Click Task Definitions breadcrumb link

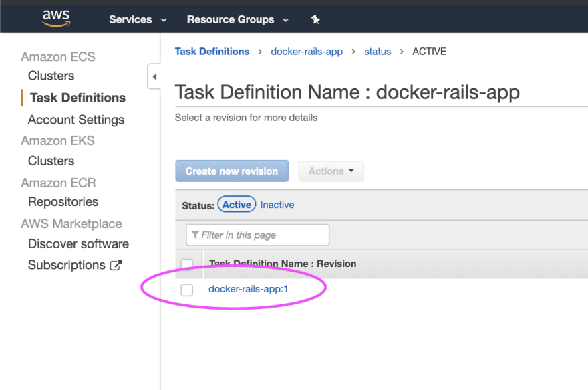(x=212, y=52)
